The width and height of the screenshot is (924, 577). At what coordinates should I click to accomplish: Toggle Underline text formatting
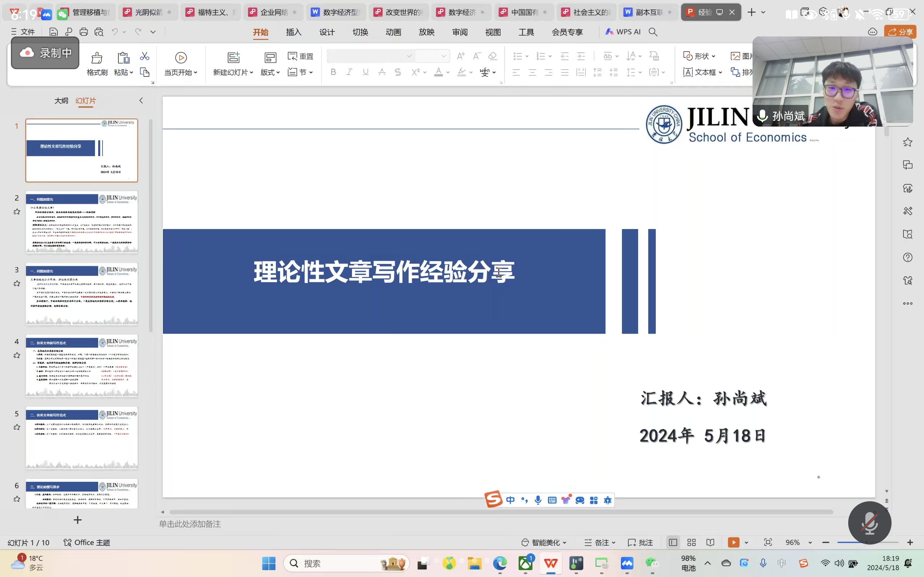pos(365,72)
